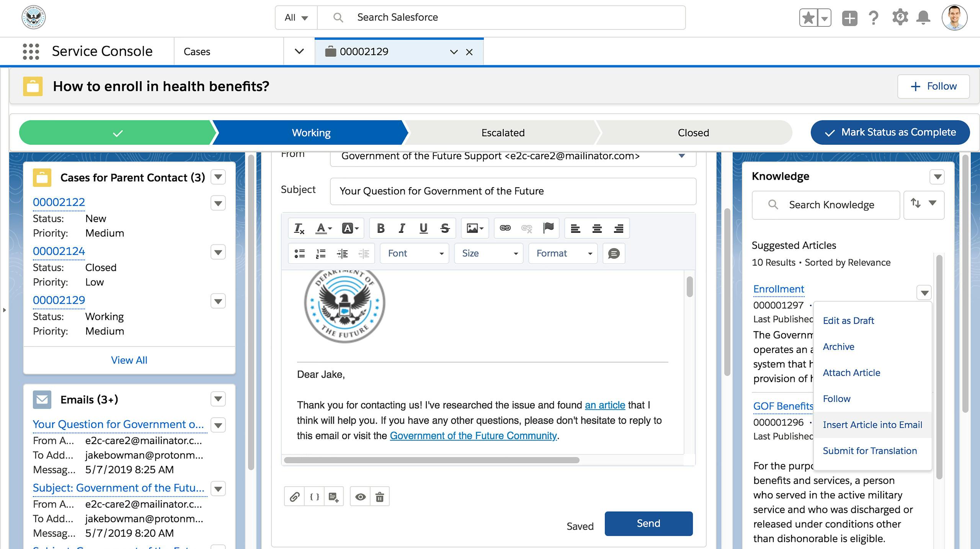Preview the email with eye icon
This screenshot has height=549, width=980.
coord(360,497)
